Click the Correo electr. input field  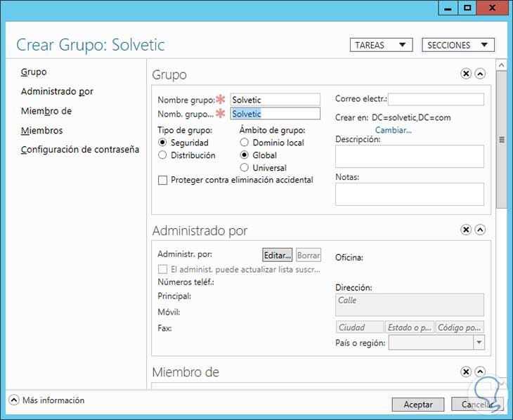coord(436,99)
